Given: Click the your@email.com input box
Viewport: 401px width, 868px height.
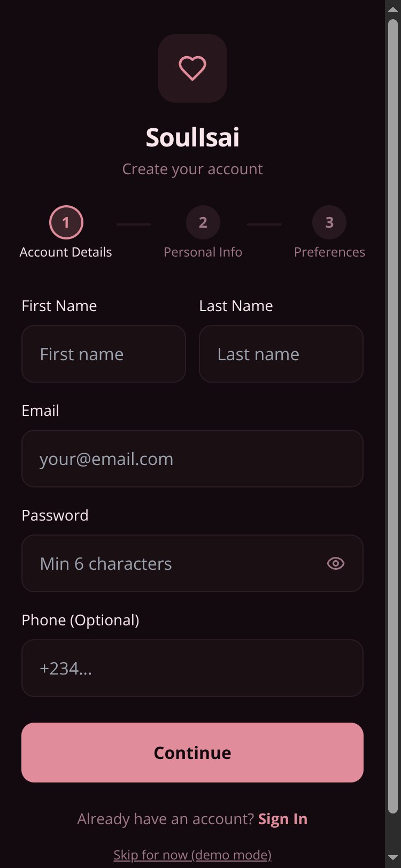Looking at the screenshot, I should [x=192, y=459].
